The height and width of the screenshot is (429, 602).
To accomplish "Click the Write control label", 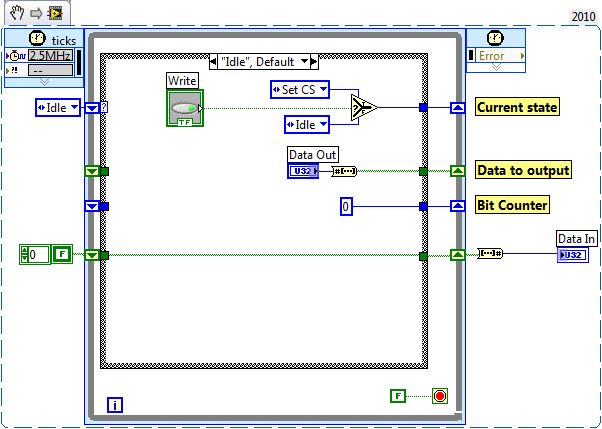I will coord(182,81).
